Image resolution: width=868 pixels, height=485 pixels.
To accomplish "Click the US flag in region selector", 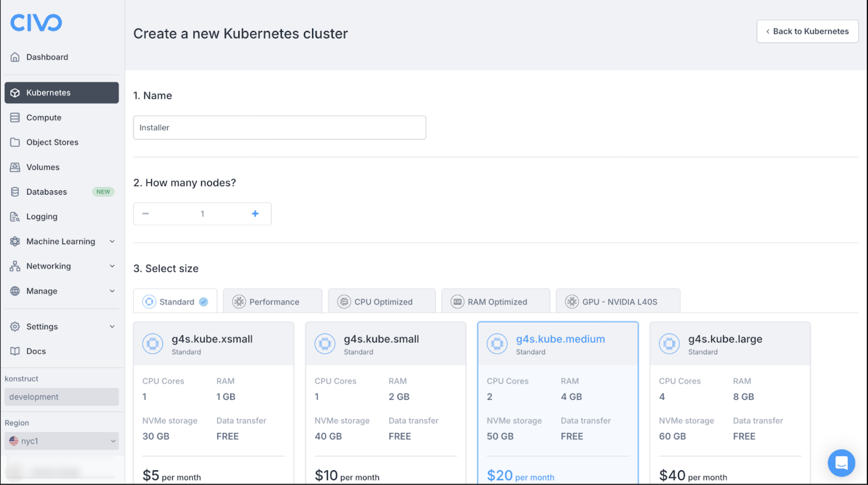I will [x=14, y=441].
